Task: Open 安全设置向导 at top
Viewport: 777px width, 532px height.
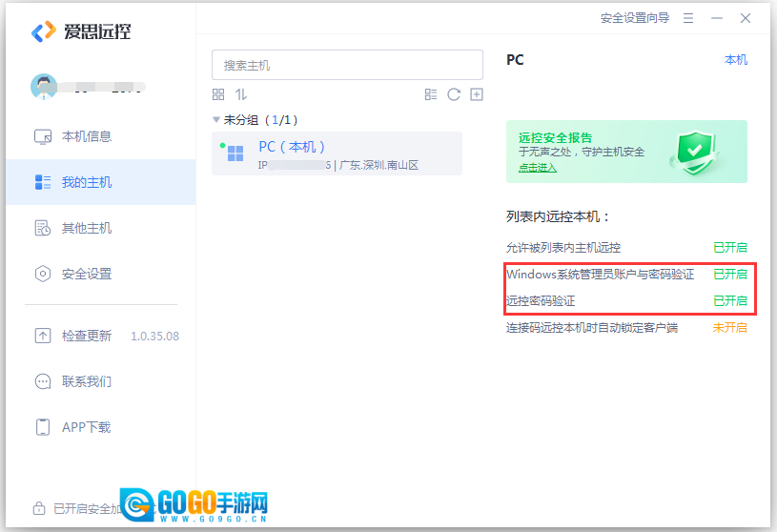Action: coord(634,18)
